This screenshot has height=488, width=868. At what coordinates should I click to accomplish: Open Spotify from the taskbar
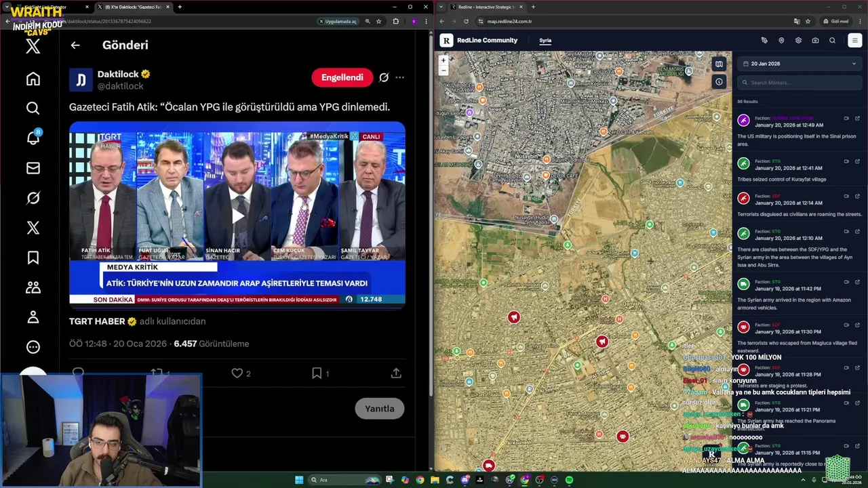click(x=569, y=480)
